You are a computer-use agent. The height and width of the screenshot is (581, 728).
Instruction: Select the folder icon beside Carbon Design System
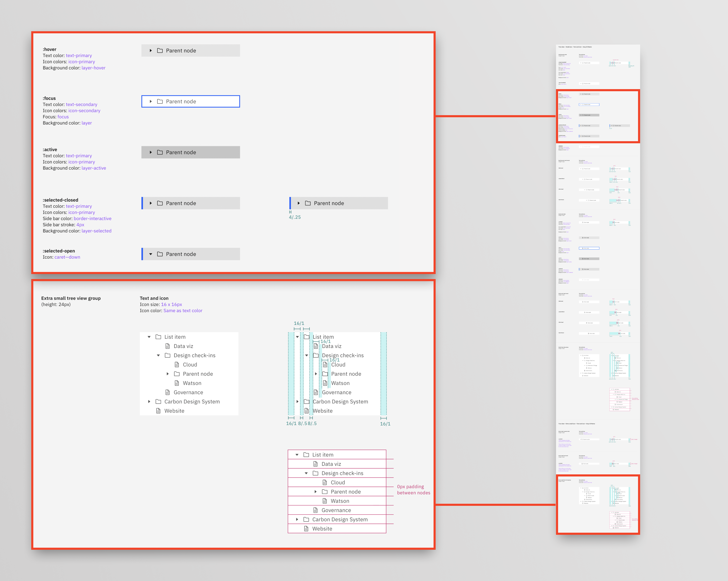[158, 401]
